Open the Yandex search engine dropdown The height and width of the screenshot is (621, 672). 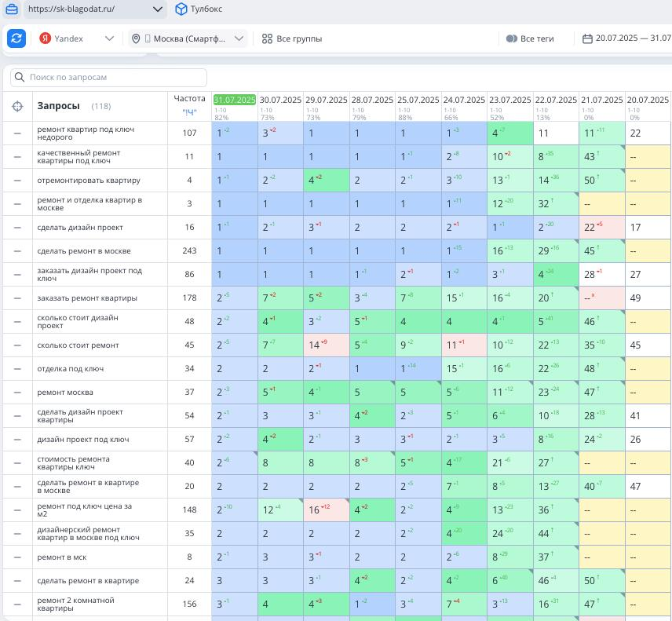(109, 38)
